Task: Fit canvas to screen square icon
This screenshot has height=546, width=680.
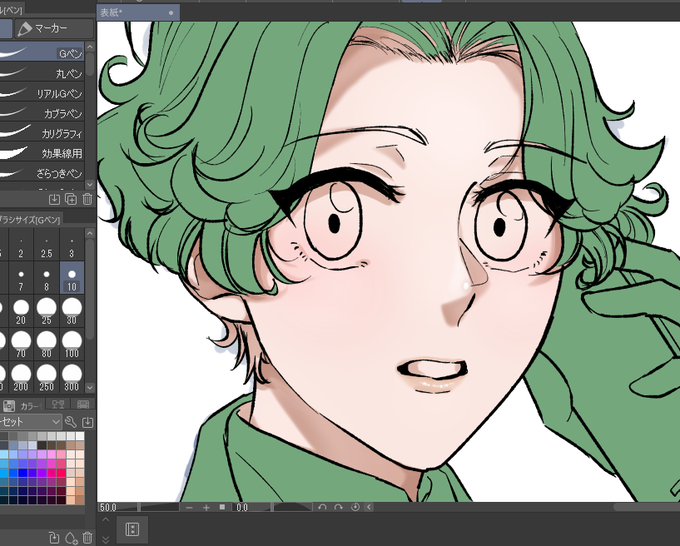Action: click(x=222, y=507)
